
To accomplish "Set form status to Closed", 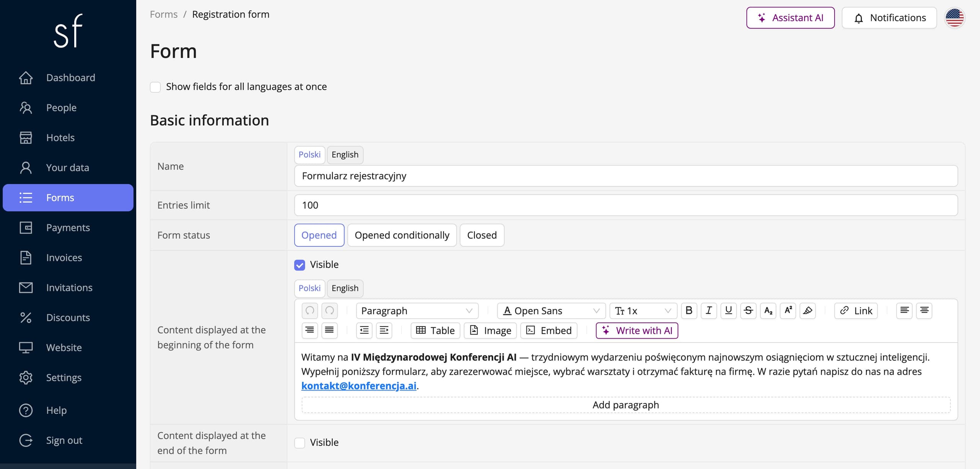I will [x=482, y=235].
